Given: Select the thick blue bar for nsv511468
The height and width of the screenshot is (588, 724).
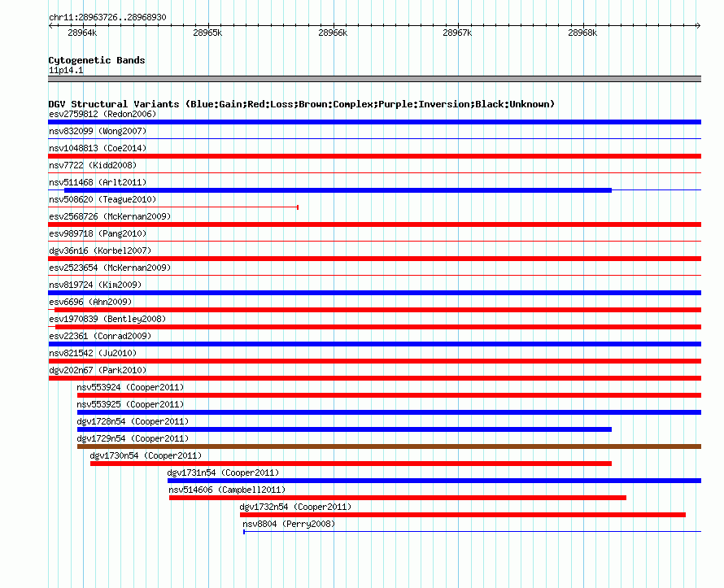Looking at the screenshot, I should point(338,190).
